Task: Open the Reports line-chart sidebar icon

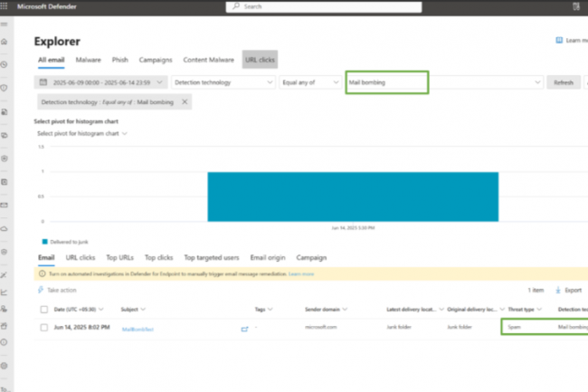Action: tap(5, 292)
